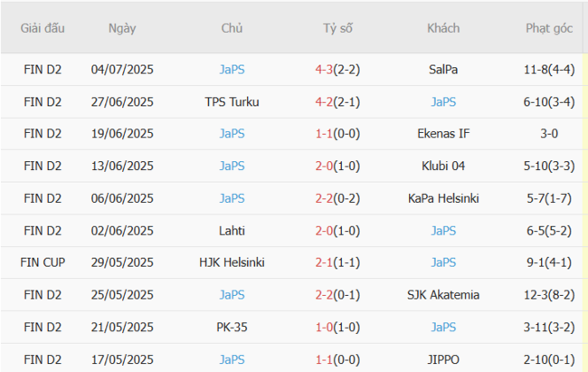Select the Ngày column header
The height and width of the screenshot is (372, 588).
pyautogui.click(x=122, y=28)
